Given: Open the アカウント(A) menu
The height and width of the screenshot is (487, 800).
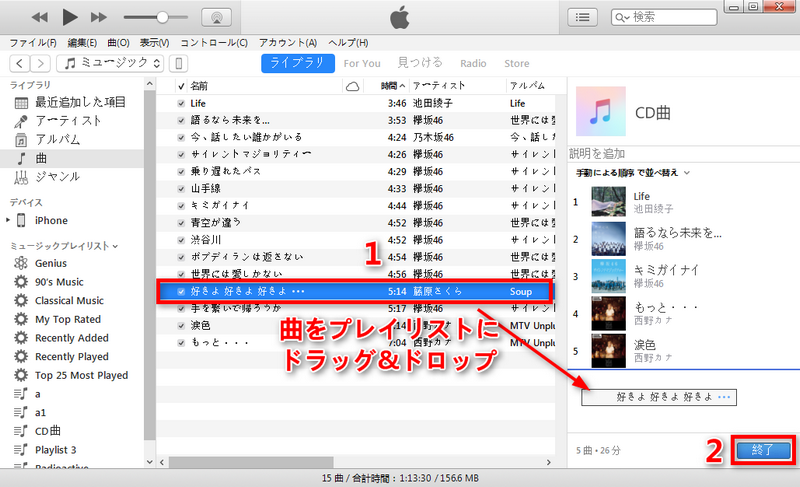Looking at the screenshot, I should 288,43.
